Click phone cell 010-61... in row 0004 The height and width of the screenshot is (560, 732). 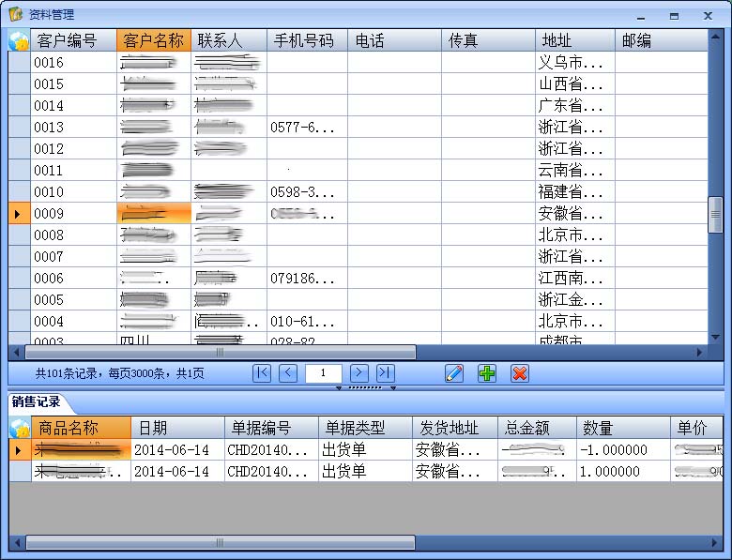pyautogui.click(x=307, y=321)
